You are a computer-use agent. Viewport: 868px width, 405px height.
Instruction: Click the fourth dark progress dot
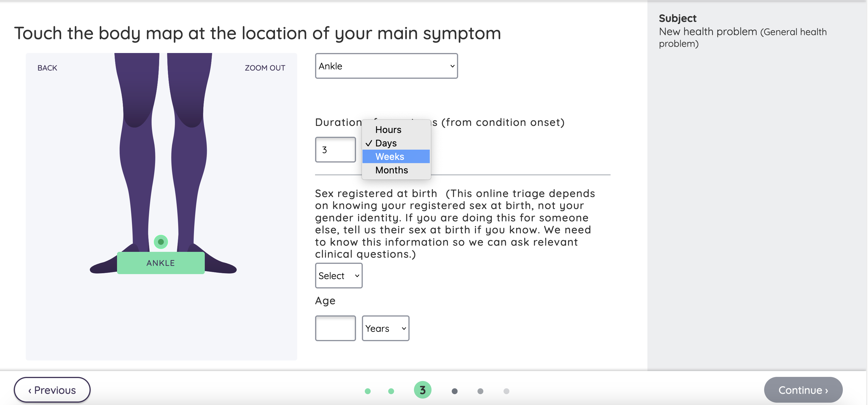(455, 391)
